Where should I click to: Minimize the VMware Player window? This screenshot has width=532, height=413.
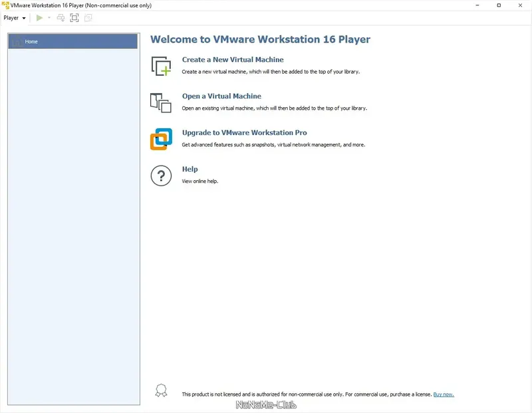click(477, 5)
